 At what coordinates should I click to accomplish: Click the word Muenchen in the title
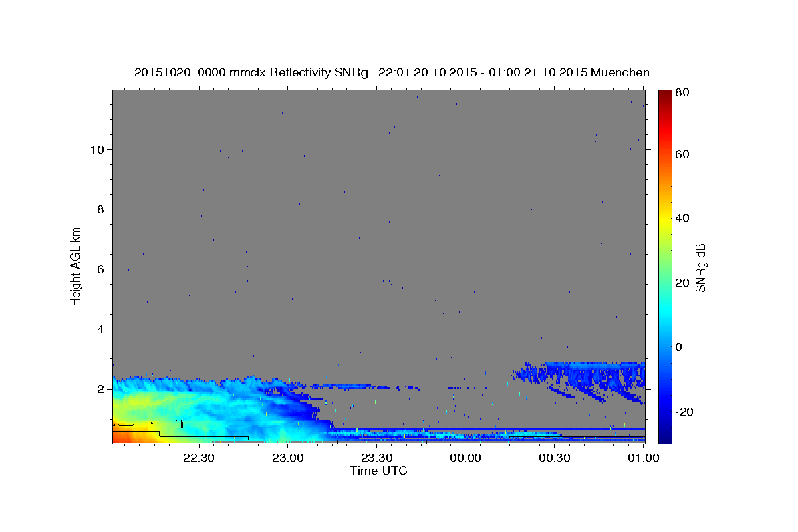pos(620,72)
